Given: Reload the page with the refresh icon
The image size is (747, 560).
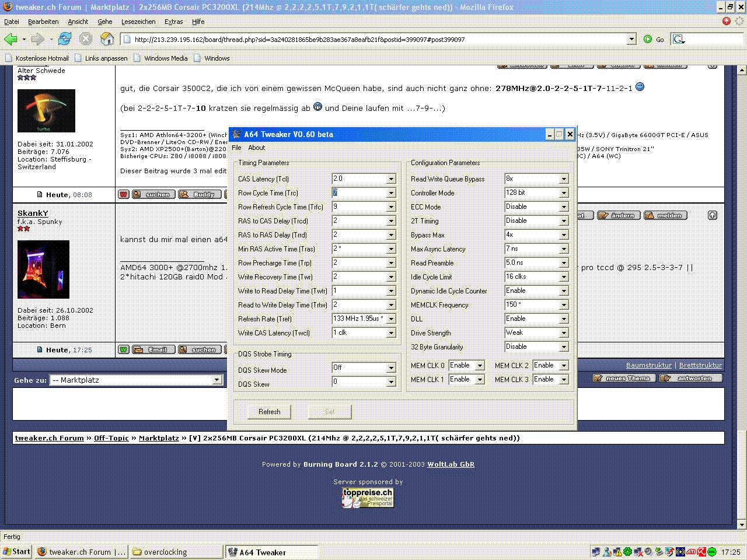Looking at the screenshot, I should pos(64,39).
